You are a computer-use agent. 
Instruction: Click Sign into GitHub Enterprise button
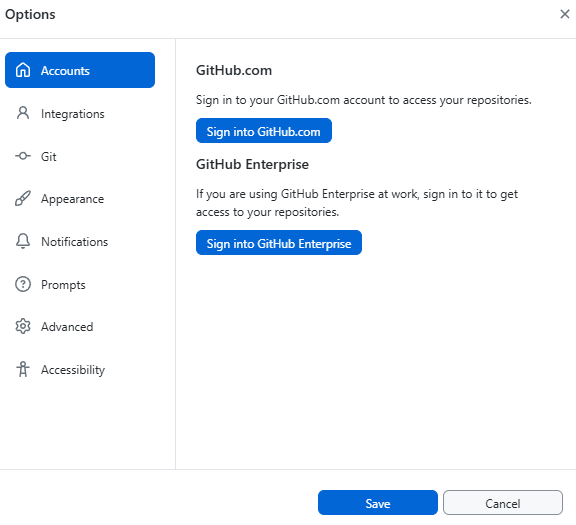[279, 243]
